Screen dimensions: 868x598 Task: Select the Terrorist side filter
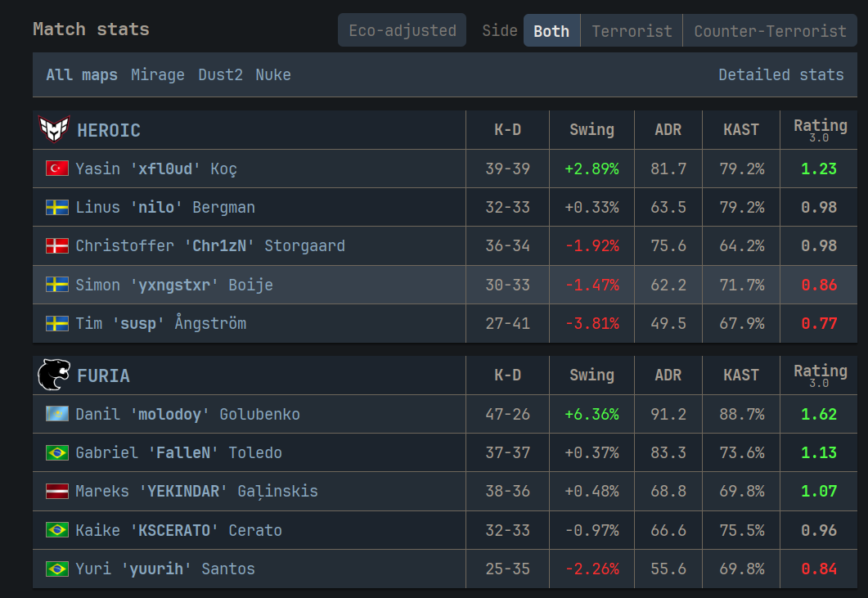click(632, 31)
